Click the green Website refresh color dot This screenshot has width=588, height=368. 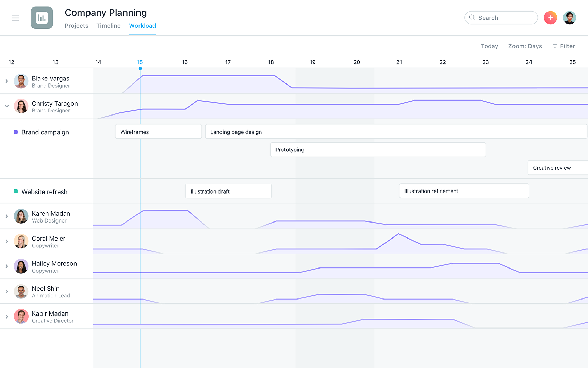tap(16, 191)
